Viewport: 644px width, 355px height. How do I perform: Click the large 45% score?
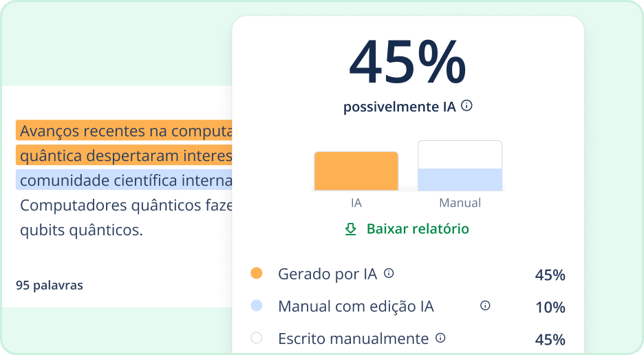point(407,63)
